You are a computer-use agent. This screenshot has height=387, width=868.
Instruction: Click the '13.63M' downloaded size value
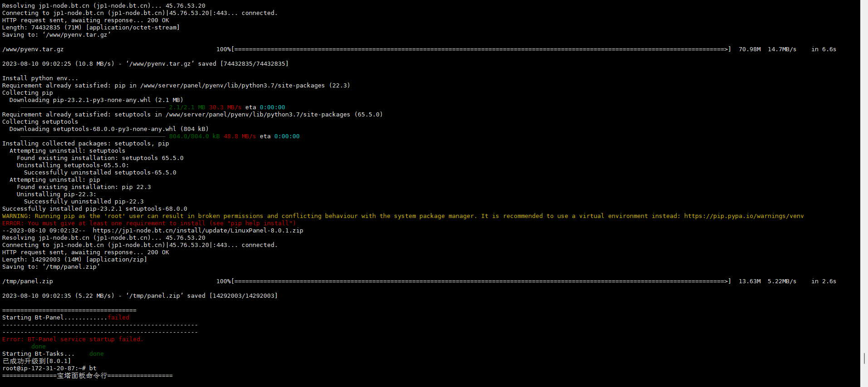click(x=750, y=281)
